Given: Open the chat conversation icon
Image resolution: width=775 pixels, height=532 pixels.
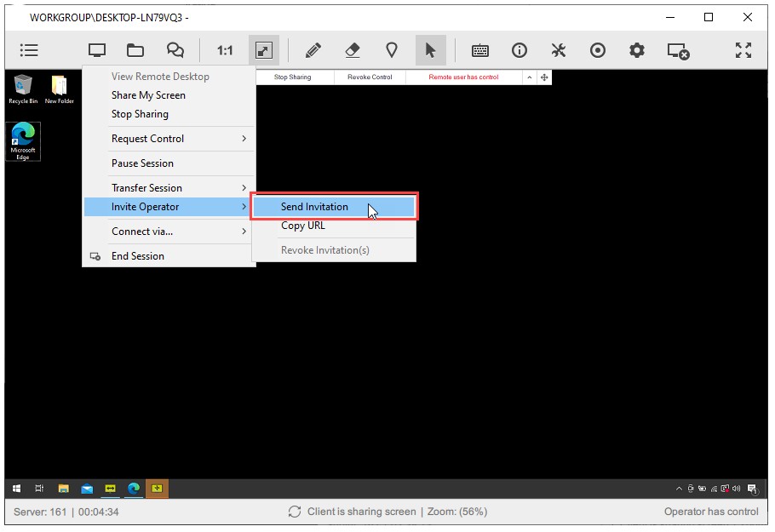Looking at the screenshot, I should [x=175, y=50].
